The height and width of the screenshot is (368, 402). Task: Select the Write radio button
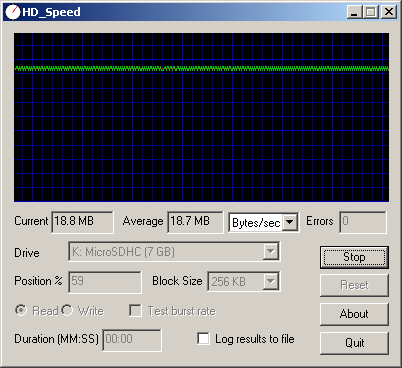(67, 310)
